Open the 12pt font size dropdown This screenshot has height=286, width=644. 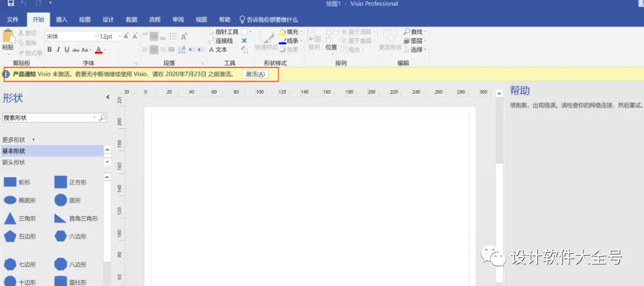pyautogui.click(x=120, y=36)
